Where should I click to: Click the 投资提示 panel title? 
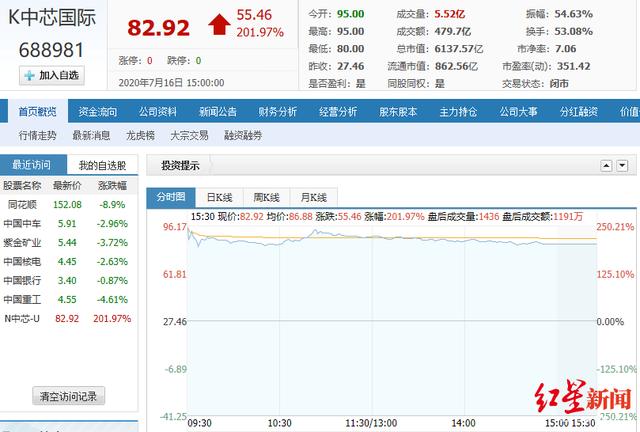point(180,166)
